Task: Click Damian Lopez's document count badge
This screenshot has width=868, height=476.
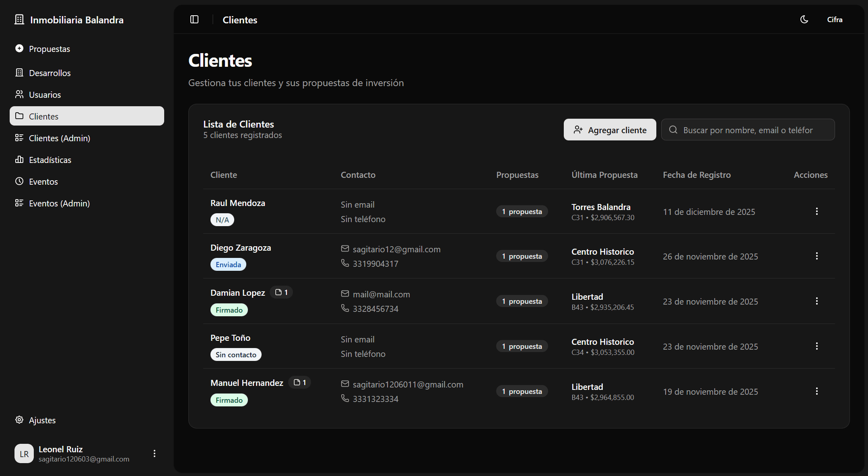Action: click(x=281, y=293)
